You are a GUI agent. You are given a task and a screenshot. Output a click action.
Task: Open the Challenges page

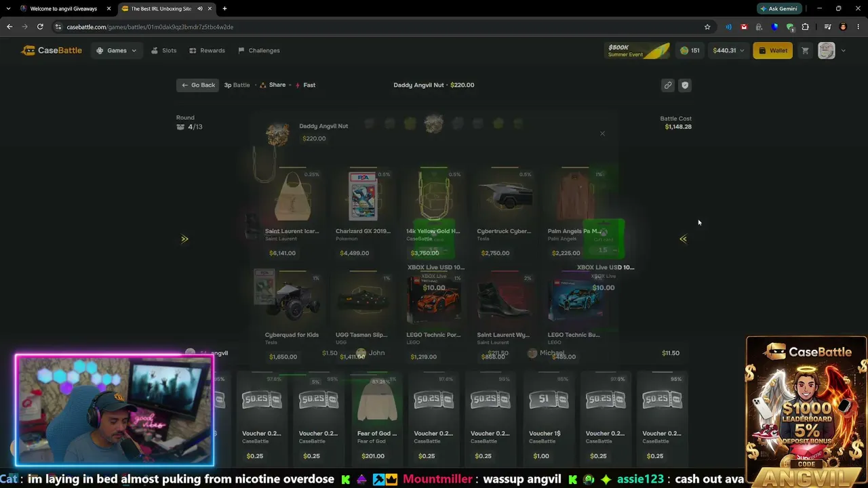pyautogui.click(x=259, y=50)
